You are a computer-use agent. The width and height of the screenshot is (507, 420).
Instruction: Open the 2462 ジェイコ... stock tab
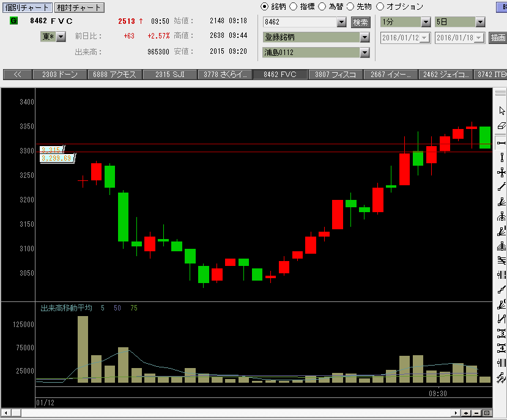click(x=446, y=75)
